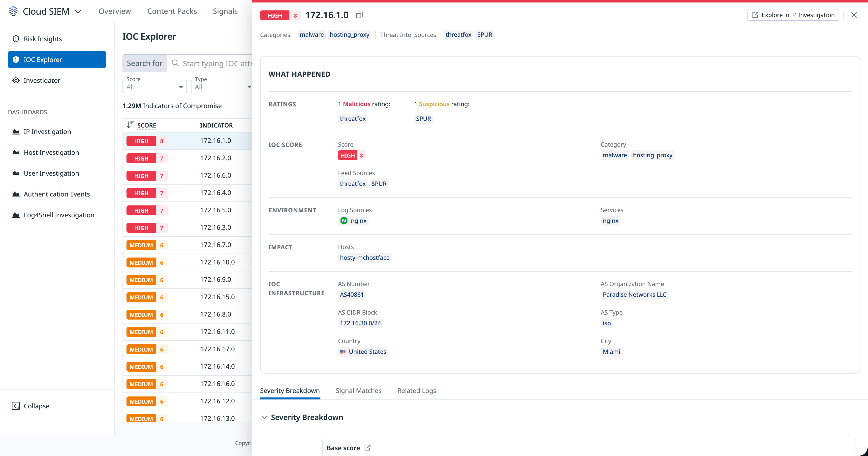The image size is (868, 456).
Task: Click the Cloud SIEM logo icon
Action: coord(13,11)
